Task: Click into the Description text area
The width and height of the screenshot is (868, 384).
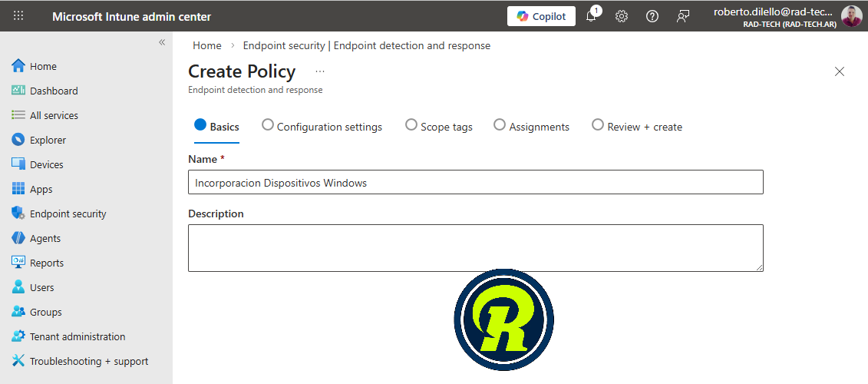Action: tap(475, 247)
